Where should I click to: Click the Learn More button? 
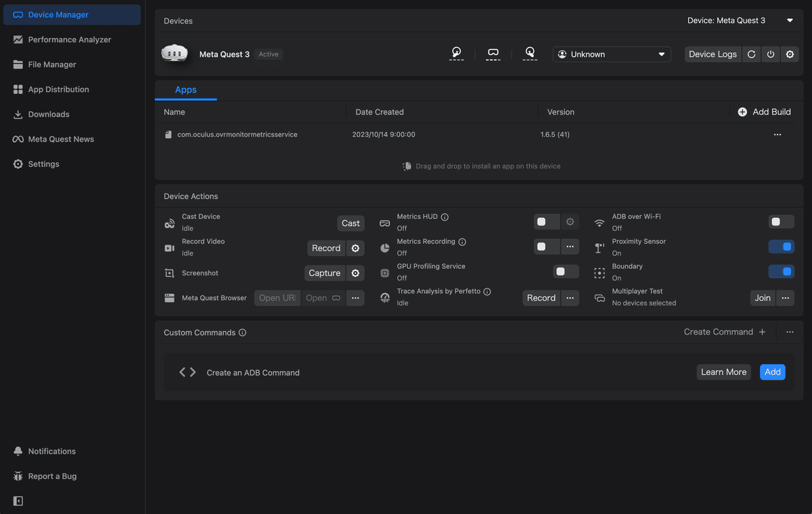(723, 372)
